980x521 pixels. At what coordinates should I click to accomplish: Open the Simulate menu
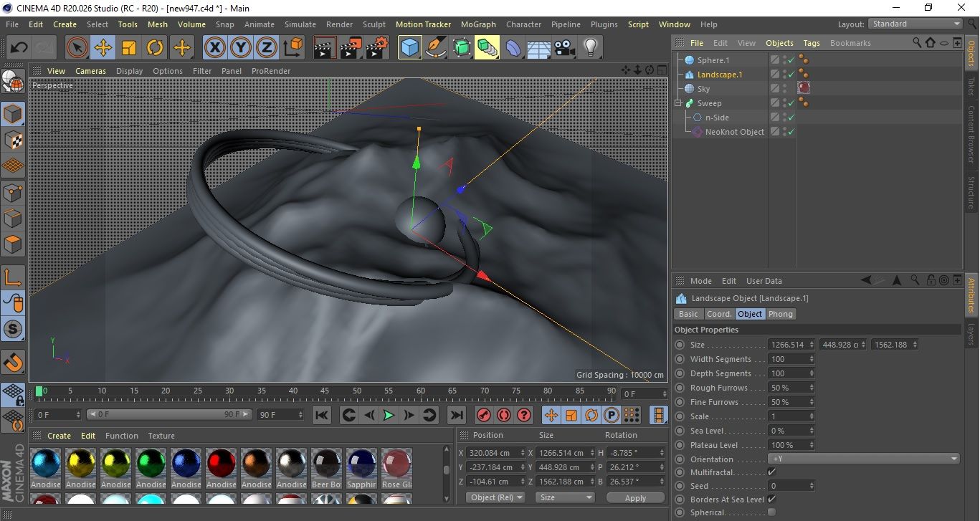coord(300,24)
